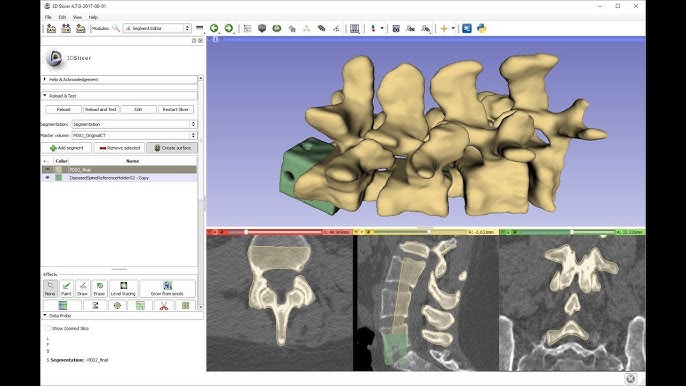
Task: Select the None effect
Action: (x=50, y=288)
